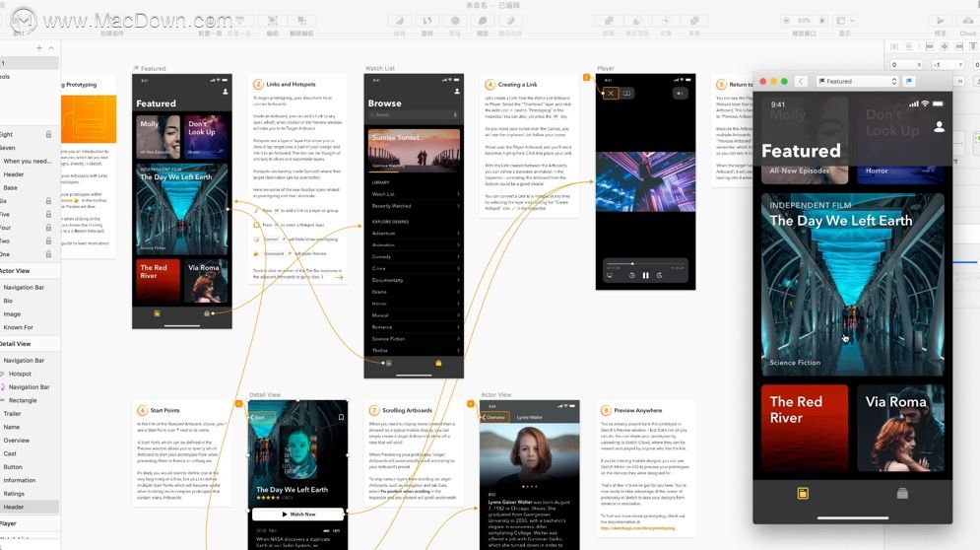Screen dimensions: 980x550
Task: Toggle the blue flag button in Preview window
Action: [909, 82]
